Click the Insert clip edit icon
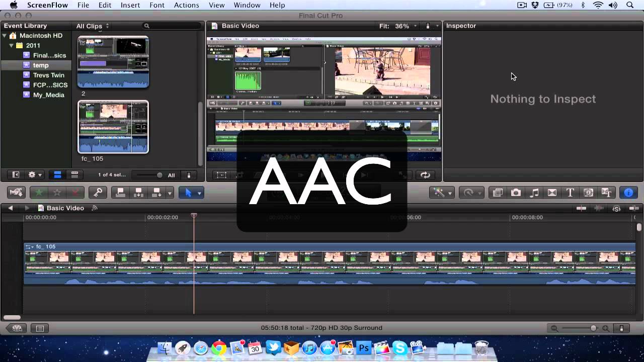The width and height of the screenshot is (644, 362). pyautogui.click(x=138, y=192)
